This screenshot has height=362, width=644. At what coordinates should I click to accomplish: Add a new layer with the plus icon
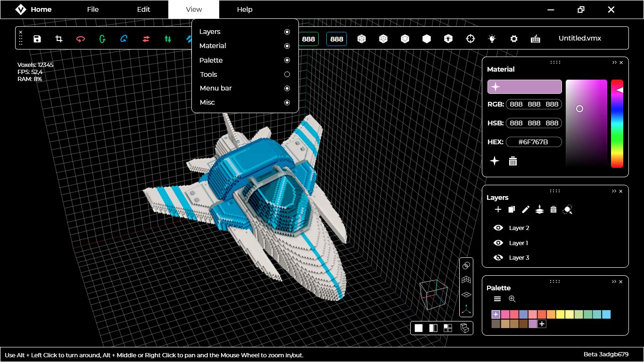pos(498,209)
